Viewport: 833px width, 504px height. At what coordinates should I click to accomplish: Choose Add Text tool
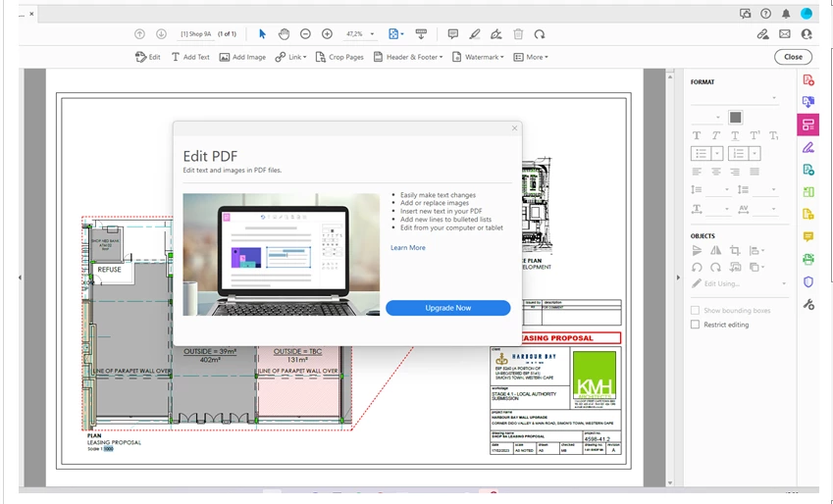pyautogui.click(x=190, y=57)
